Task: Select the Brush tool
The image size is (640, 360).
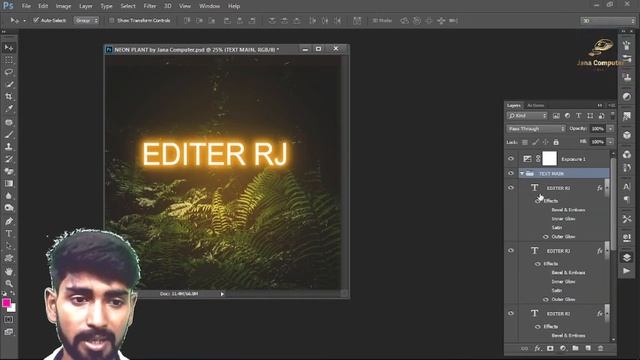Action: point(9,134)
